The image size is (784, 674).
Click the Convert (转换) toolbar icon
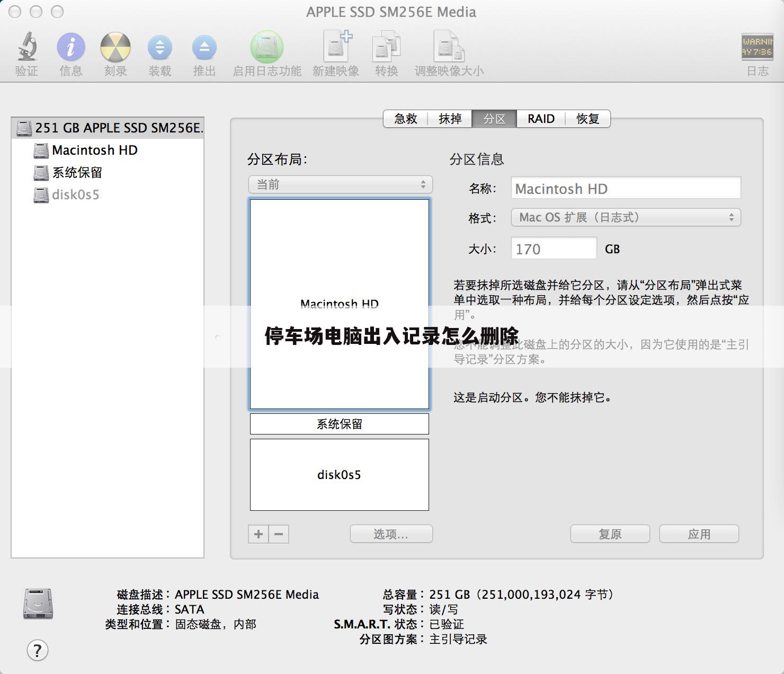[x=387, y=47]
